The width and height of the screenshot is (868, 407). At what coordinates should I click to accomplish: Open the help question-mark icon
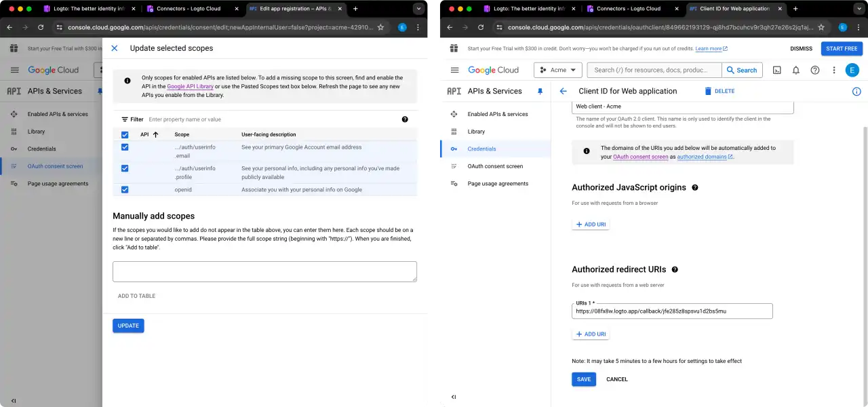pyautogui.click(x=814, y=70)
